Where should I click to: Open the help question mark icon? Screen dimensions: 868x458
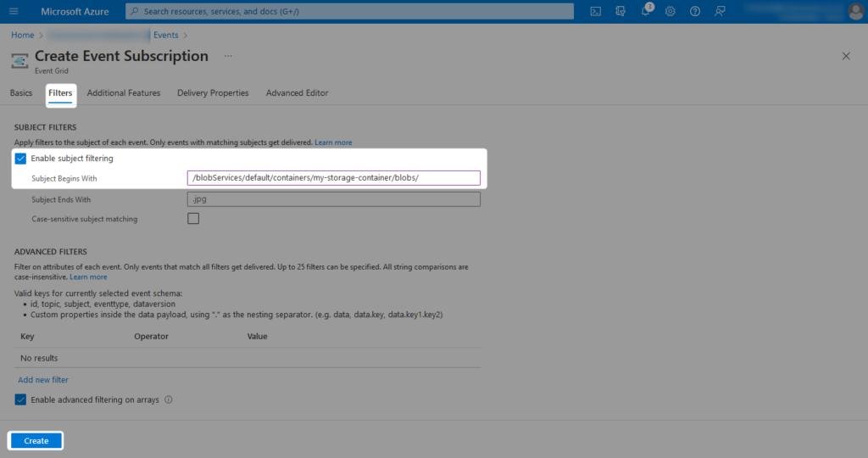pyautogui.click(x=695, y=11)
